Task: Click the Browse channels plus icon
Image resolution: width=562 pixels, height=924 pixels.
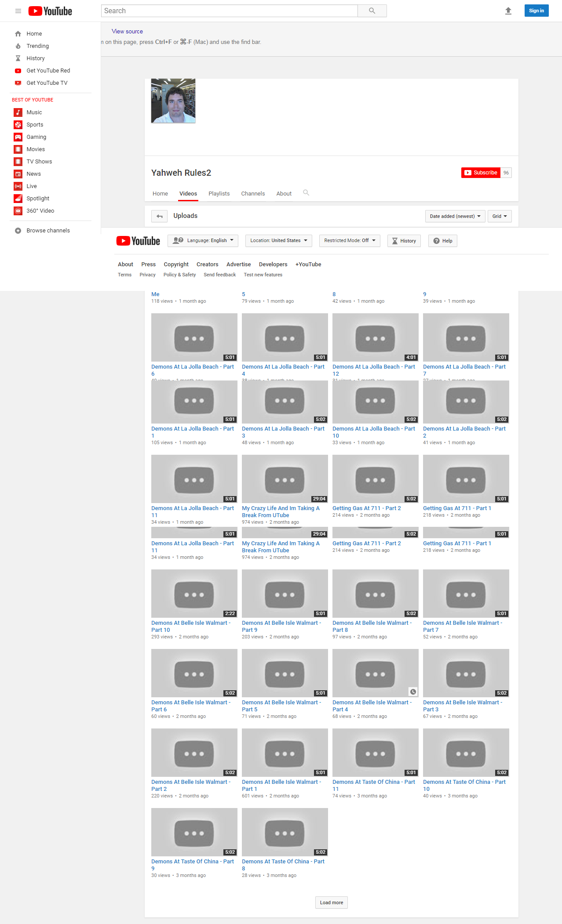Action: [x=18, y=231]
